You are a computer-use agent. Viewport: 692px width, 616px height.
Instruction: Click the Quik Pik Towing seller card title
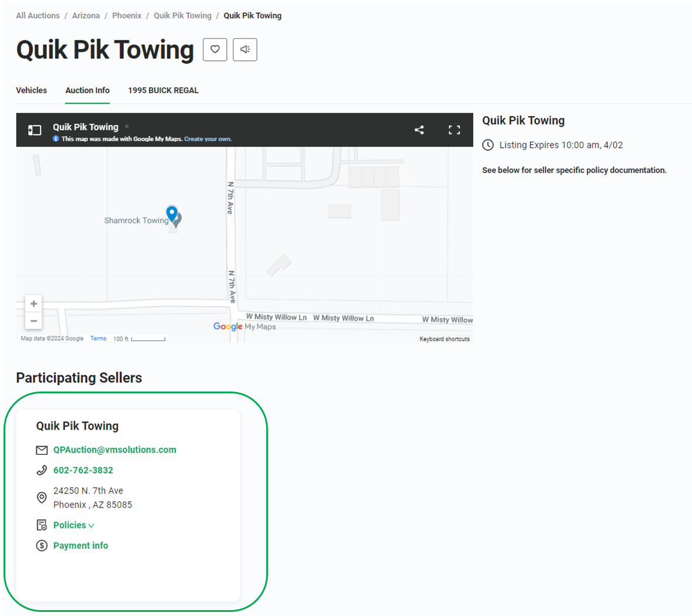click(77, 426)
